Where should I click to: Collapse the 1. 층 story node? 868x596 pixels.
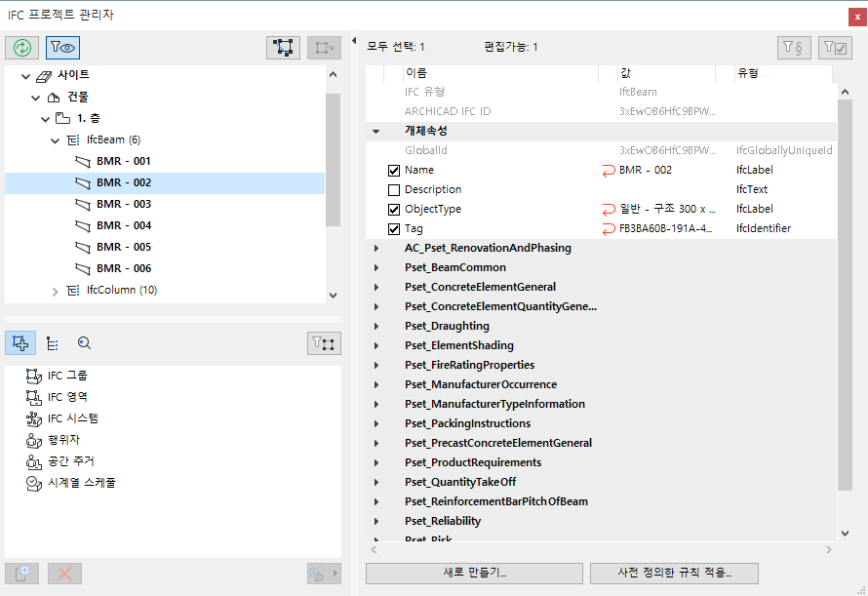click(x=46, y=119)
